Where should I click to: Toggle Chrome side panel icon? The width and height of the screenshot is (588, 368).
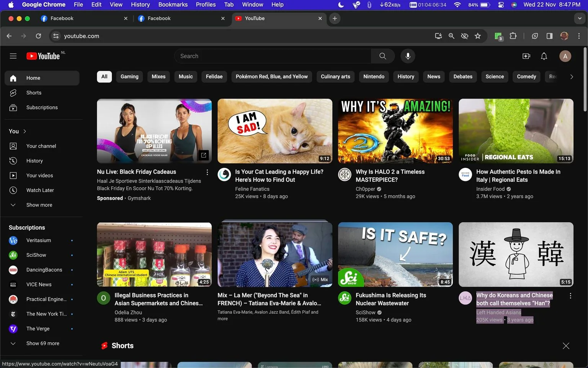(x=549, y=36)
